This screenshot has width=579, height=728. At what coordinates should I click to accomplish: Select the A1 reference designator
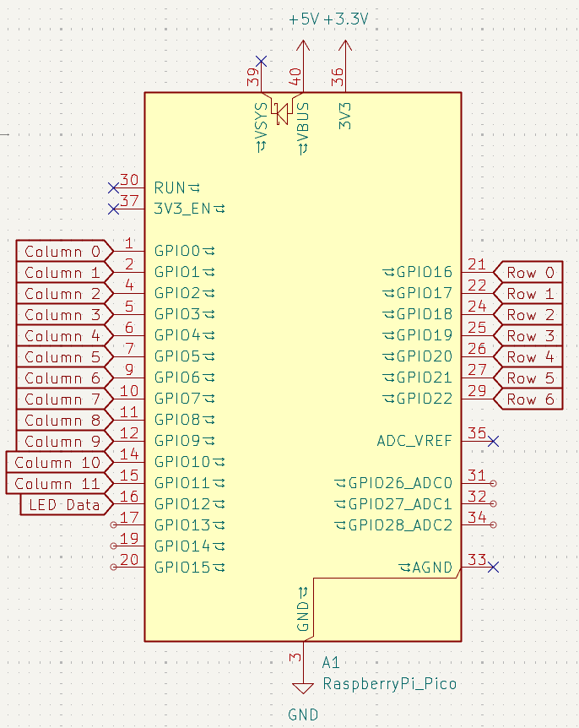332,663
